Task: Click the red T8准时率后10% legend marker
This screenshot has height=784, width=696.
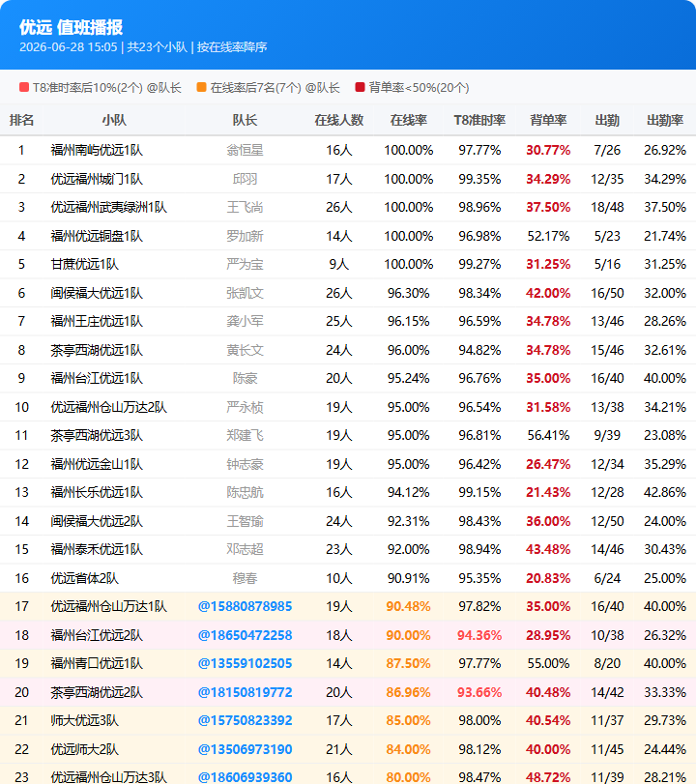Action: coord(24,88)
